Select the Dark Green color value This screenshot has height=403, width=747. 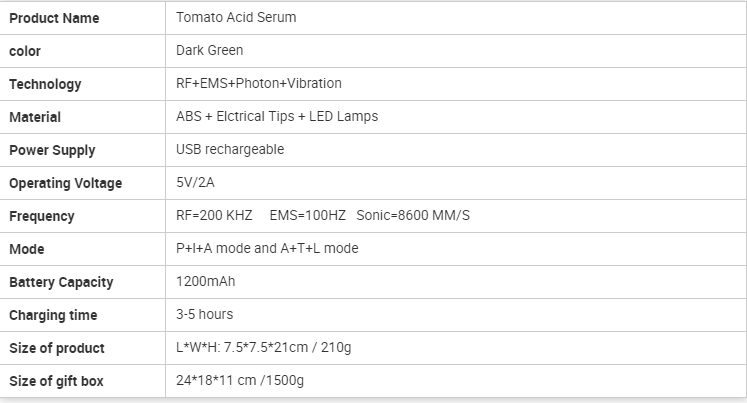209,50
